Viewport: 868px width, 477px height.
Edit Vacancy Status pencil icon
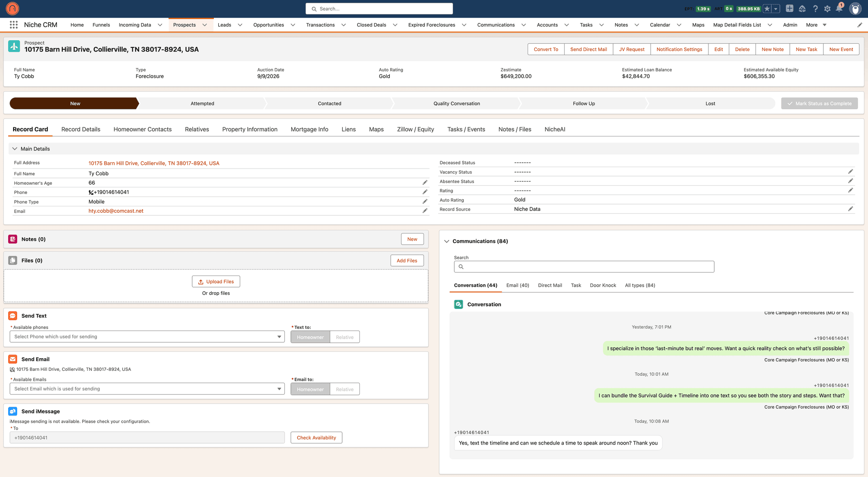click(850, 172)
